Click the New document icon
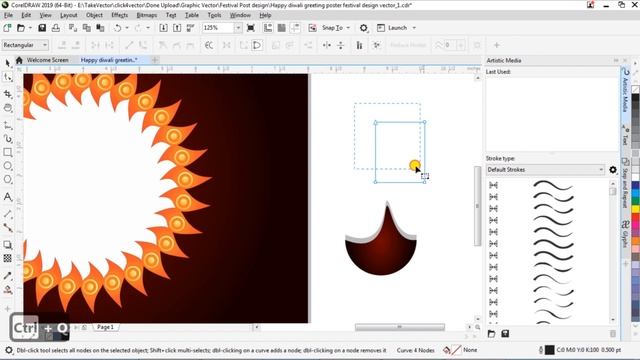 (x=7, y=28)
